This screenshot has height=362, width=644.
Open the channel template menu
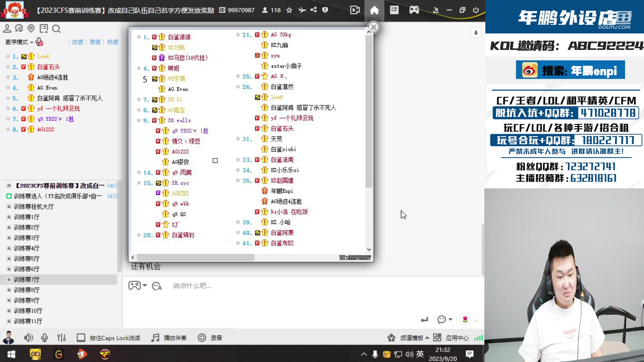(x=408, y=338)
